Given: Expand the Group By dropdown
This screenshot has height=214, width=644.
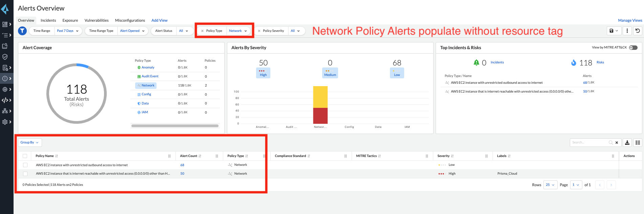Looking at the screenshot, I should coord(30,142).
